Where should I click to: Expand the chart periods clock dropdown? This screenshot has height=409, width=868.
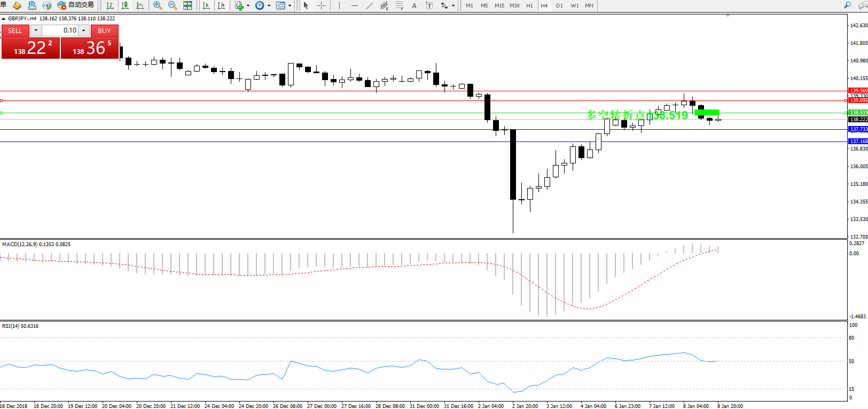[269, 5]
